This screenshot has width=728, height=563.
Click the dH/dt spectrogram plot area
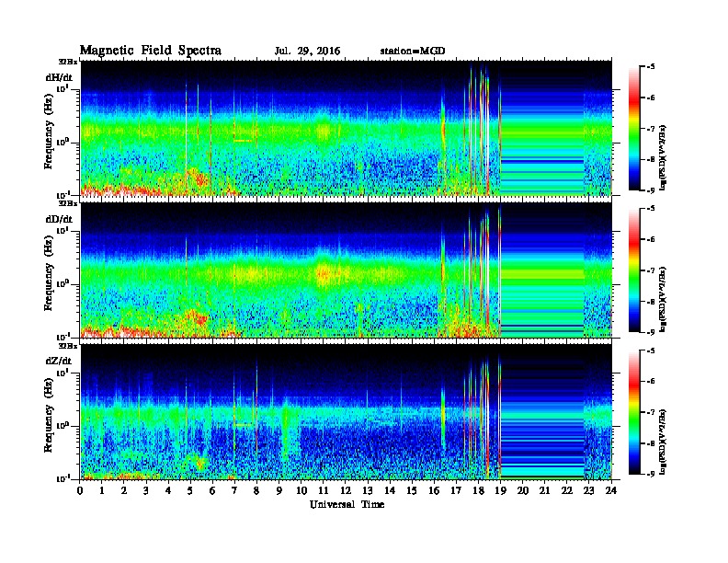346,128
